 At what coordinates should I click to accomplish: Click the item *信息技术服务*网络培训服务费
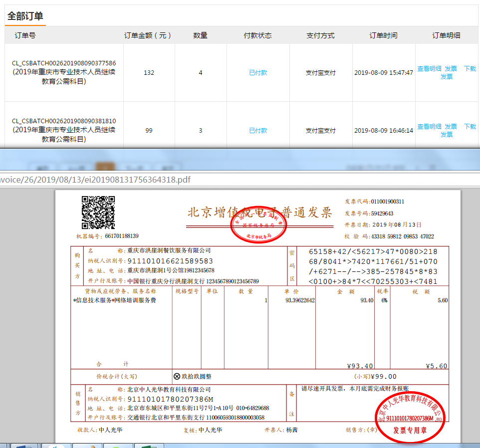pyautogui.click(x=114, y=300)
